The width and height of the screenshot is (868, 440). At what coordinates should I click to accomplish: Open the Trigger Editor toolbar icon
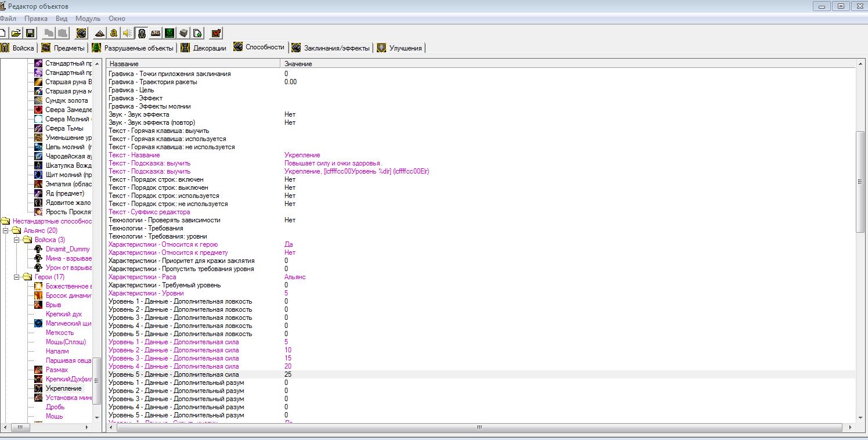pos(114,33)
